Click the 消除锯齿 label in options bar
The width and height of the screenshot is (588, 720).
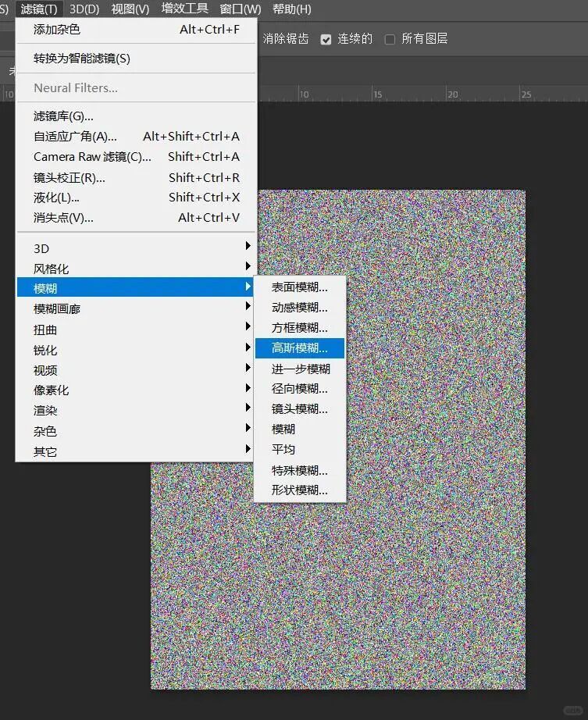pyautogui.click(x=286, y=38)
